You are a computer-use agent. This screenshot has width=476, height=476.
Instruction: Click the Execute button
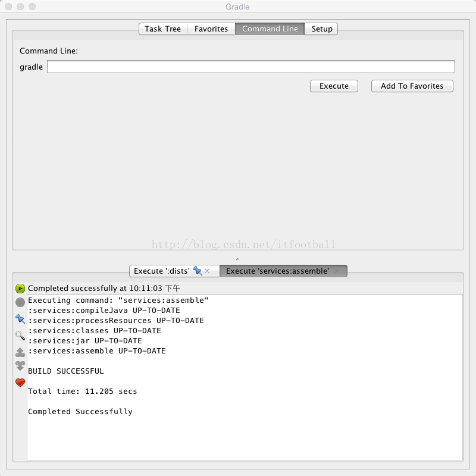(x=334, y=86)
